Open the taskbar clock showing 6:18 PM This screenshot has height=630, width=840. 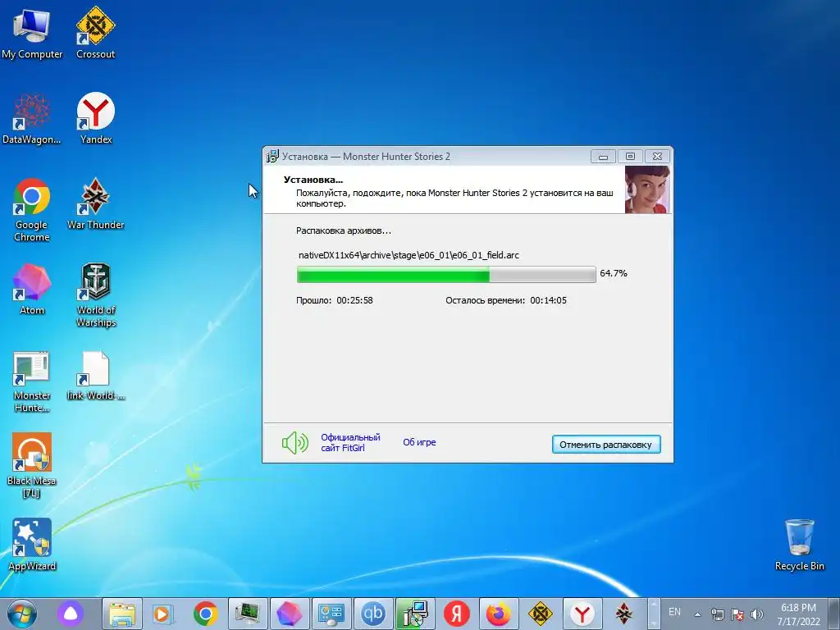coord(798,614)
